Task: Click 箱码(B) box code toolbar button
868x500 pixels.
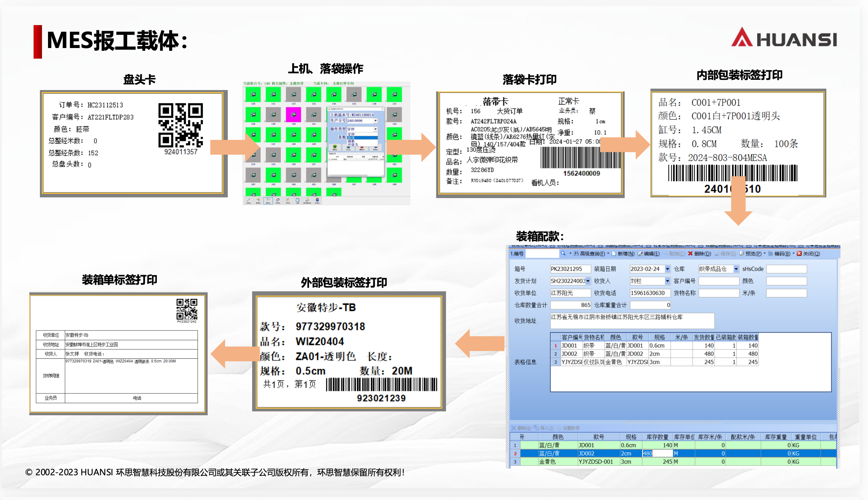Action: (780, 254)
